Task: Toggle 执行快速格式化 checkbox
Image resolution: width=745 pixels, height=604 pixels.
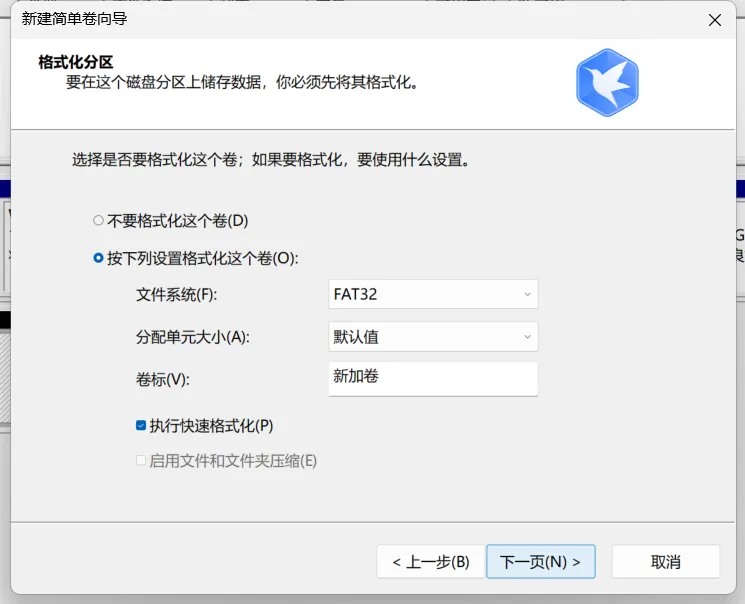Action: click(x=141, y=426)
